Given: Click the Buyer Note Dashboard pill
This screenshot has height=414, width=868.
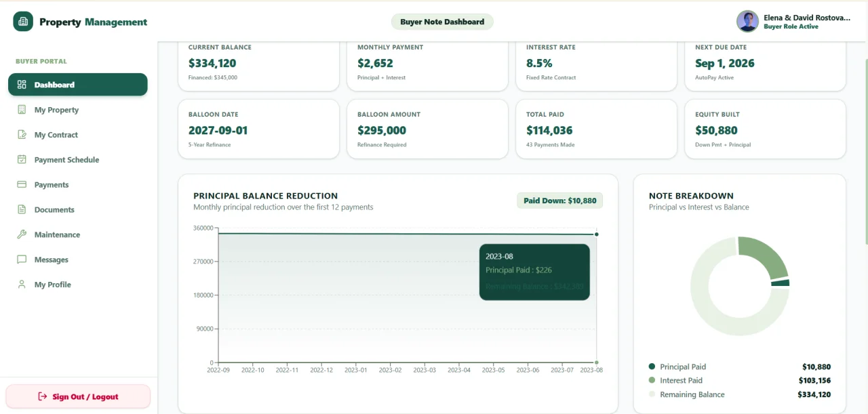Looking at the screenshot, I should (442, 22).
